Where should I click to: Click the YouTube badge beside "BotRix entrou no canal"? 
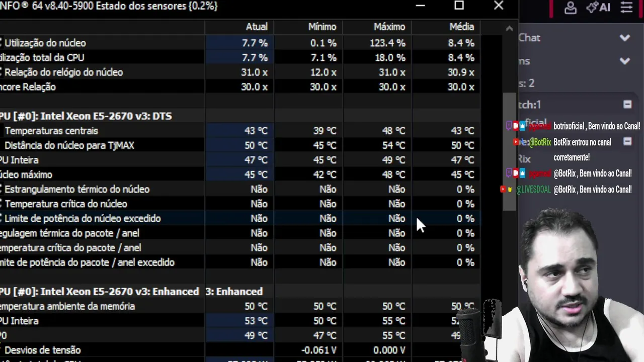pyautogui.click(x=516, y=142)
